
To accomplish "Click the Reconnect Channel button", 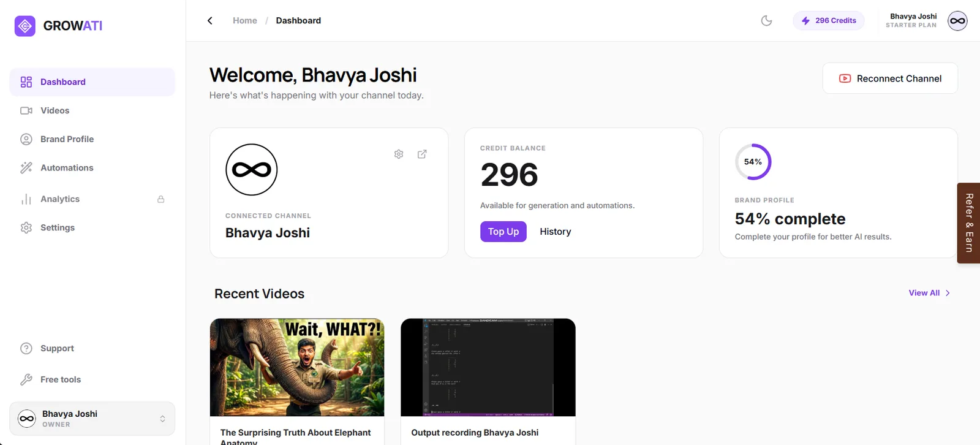I will (890, 78).
